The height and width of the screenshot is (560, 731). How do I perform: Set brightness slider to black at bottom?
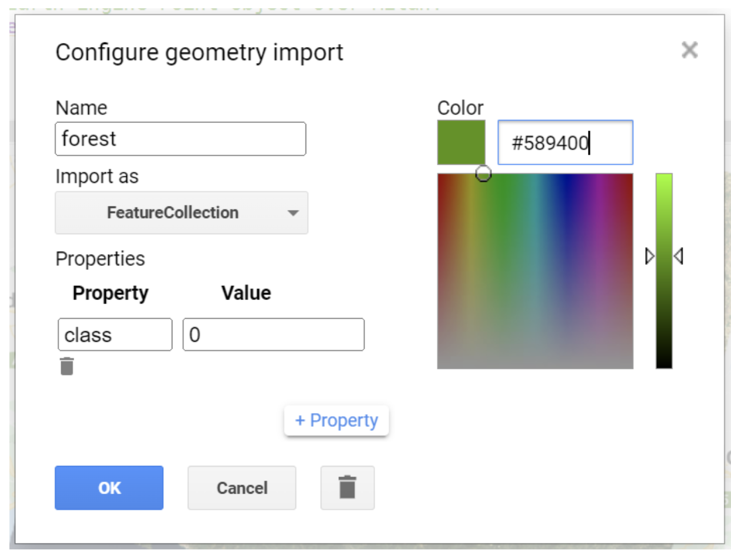click(x=664, y=365)
